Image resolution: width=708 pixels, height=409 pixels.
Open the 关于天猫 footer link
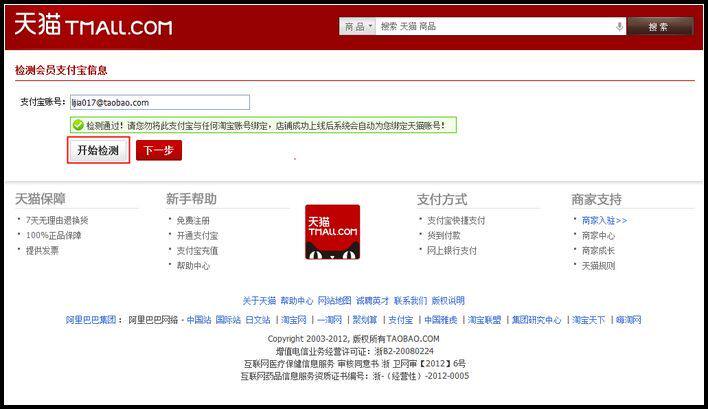(x=259, y=301)
